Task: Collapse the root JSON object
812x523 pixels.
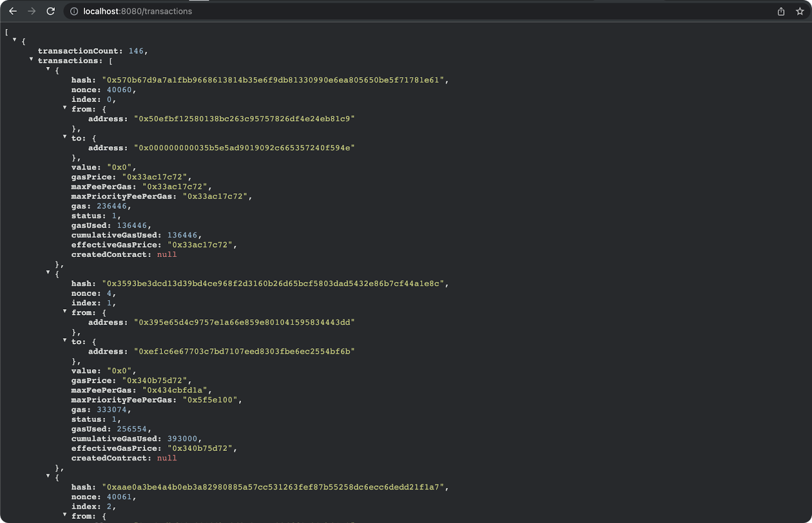Action: pyautogui.click(x=15, y=40)
